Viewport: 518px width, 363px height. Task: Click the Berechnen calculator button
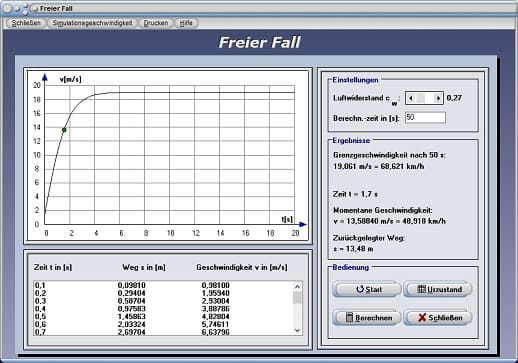click(x=367, y=317)
